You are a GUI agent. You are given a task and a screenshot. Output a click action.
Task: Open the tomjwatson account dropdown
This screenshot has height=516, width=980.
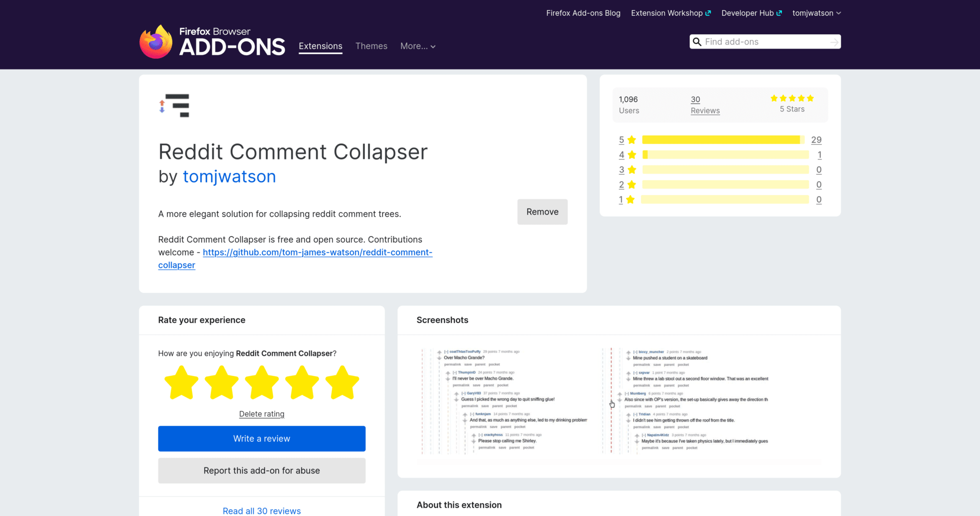[816, 13]
